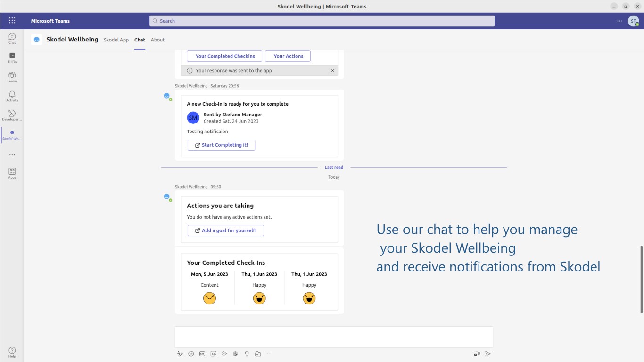Click the Skodel Wellbeing app logo in header
Image resolution: width=644 pixels, height=362 pixels.
coord(37,40)
